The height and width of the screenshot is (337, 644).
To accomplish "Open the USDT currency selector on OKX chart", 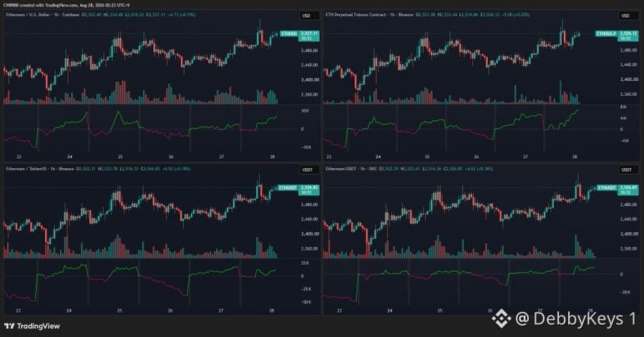I will [x=628, y=170].
